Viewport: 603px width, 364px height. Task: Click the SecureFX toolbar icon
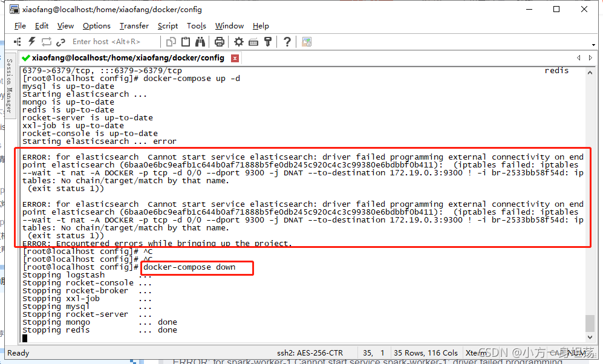tap(307, 42)
